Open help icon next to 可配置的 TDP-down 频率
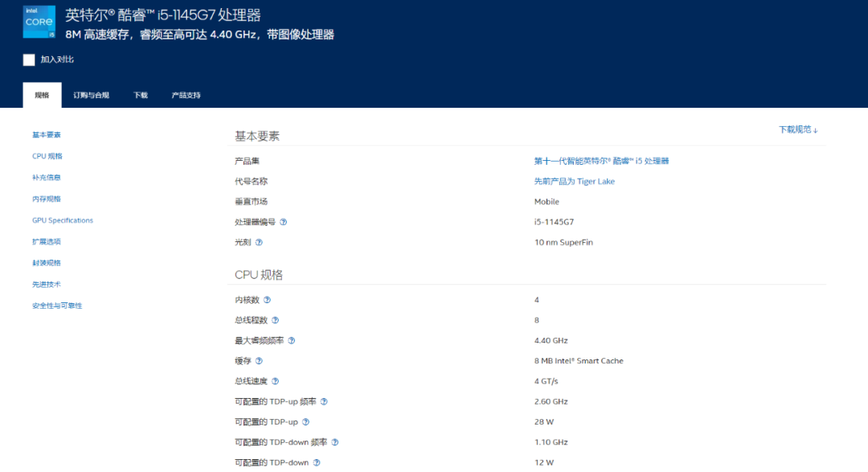The width and height of the screenshot is (868, 472). 335,442
